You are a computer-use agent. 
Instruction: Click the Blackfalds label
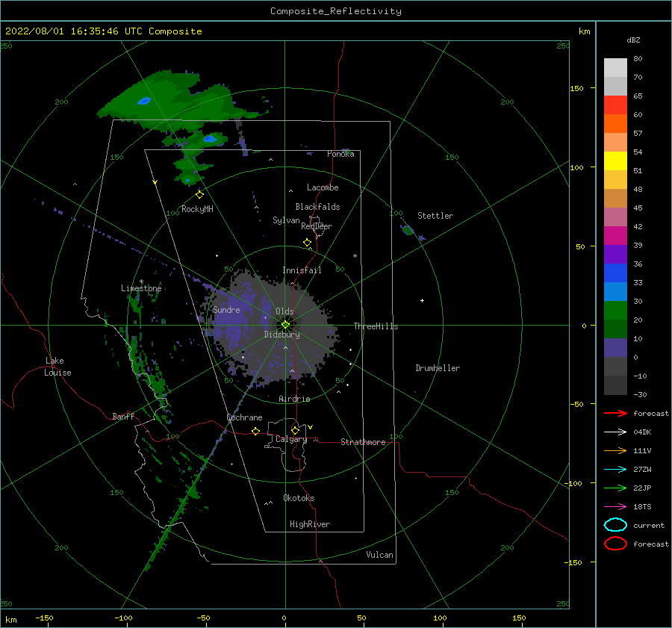tap(317, 207)
